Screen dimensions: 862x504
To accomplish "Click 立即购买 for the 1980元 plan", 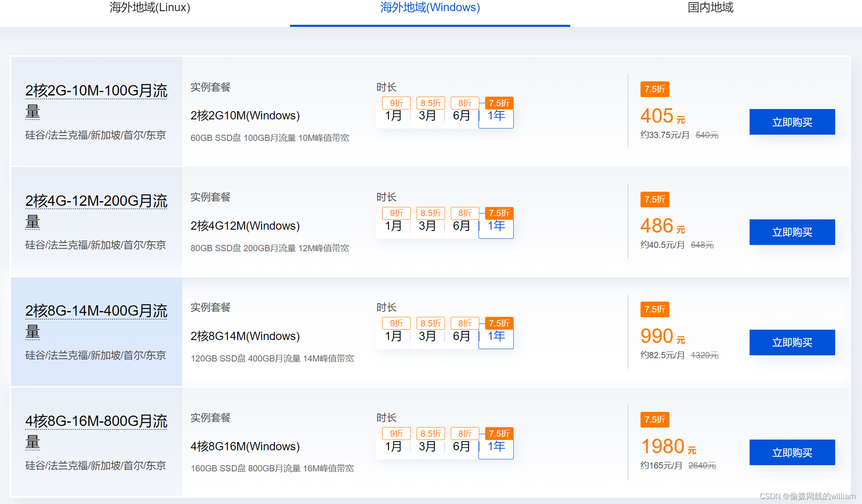I will (x=792, y=452).
